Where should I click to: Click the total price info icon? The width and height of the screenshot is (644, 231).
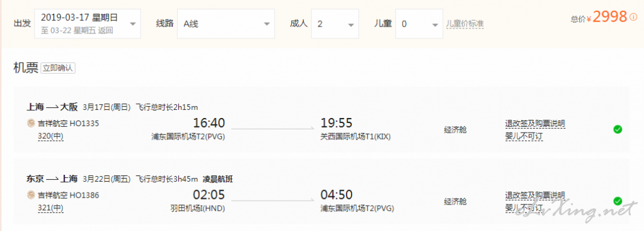633,18
